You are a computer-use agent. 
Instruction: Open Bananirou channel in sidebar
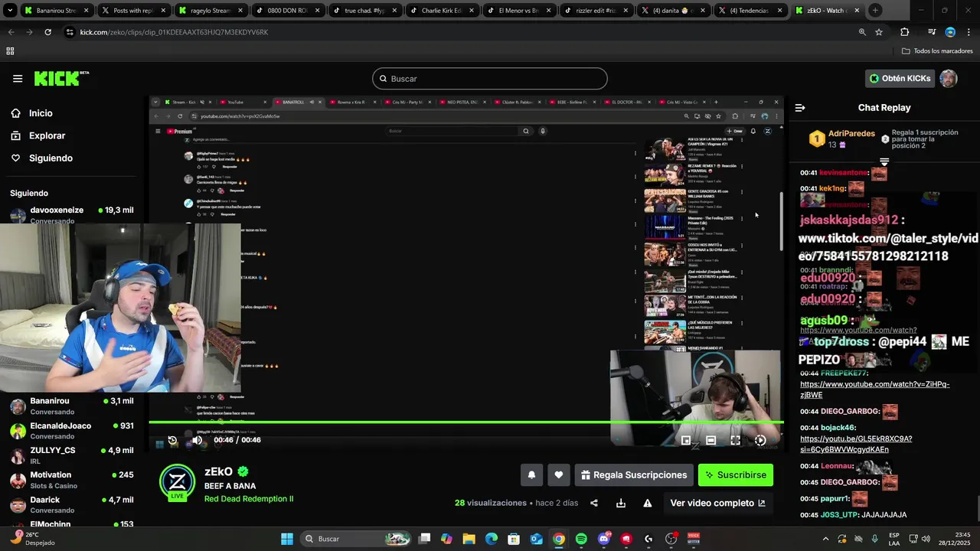tap(72, 406)
